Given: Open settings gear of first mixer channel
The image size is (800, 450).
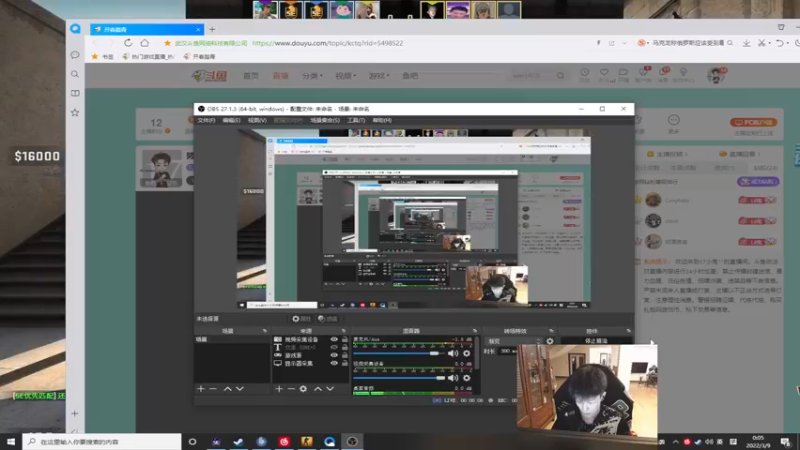Looking at the screenshot, I should (x=466, y=353).
